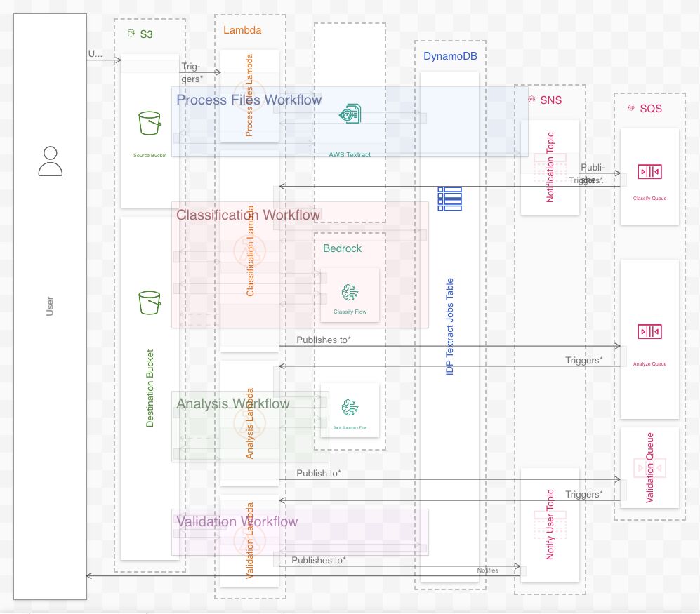Screen dimensions: 700x614
Task: Click the small S3 group icon
Action: click(x=131, y=33)
